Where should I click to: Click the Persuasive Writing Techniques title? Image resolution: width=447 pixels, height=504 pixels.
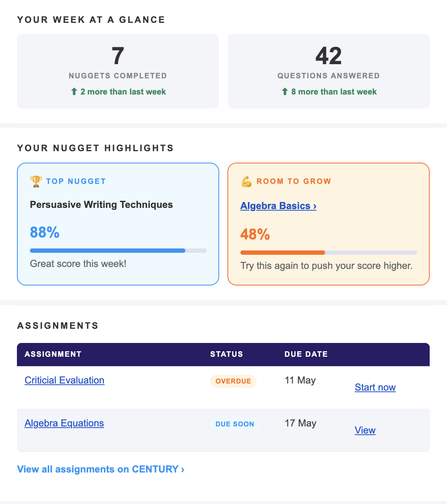tap(102, 205)
